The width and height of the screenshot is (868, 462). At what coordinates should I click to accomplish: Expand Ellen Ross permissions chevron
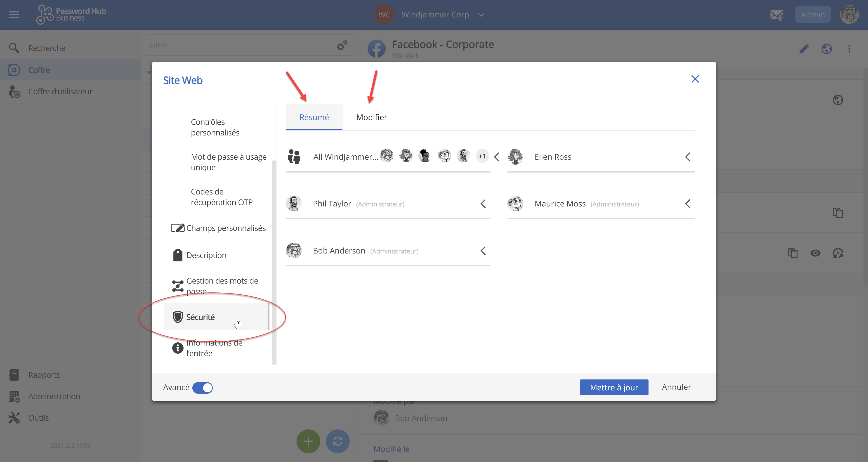pos(687,157)
